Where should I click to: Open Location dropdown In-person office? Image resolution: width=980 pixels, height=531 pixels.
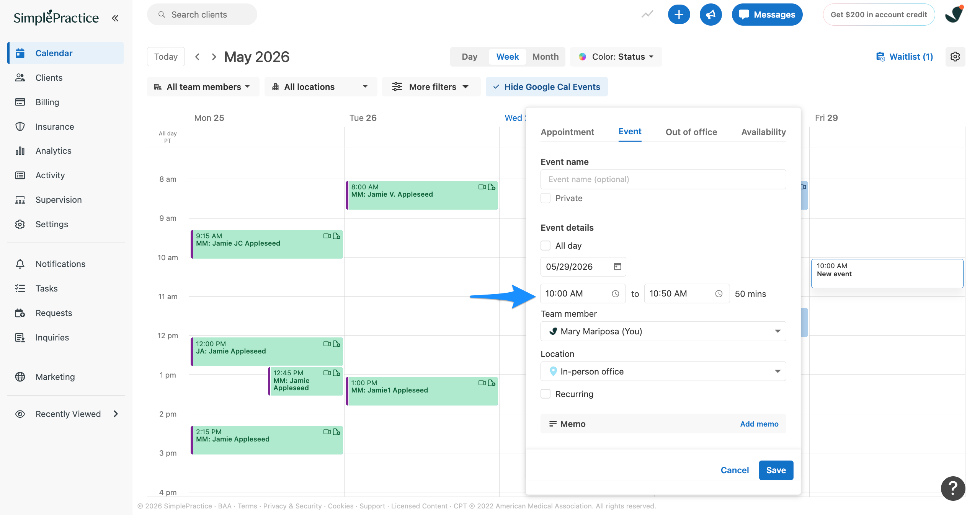click(663, 371)
